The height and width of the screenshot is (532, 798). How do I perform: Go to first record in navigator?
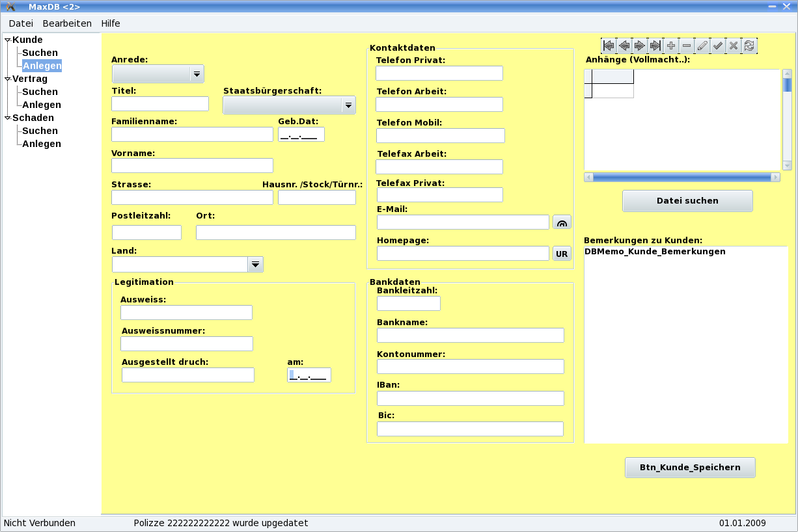pyautogui.click(x=609, y=46)
